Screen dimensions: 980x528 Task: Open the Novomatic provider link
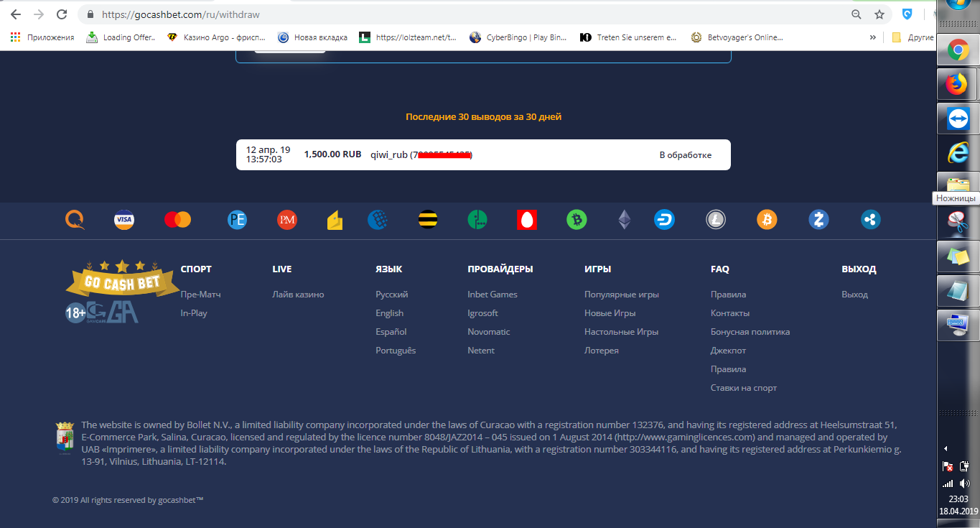coord(488,332)
